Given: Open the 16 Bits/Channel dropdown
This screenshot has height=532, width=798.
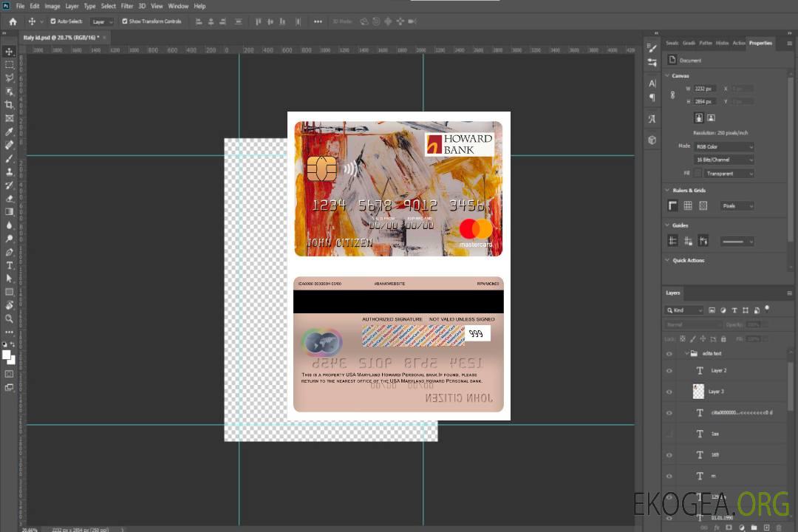Looking at the screenshot, I should tap(724, 160).
